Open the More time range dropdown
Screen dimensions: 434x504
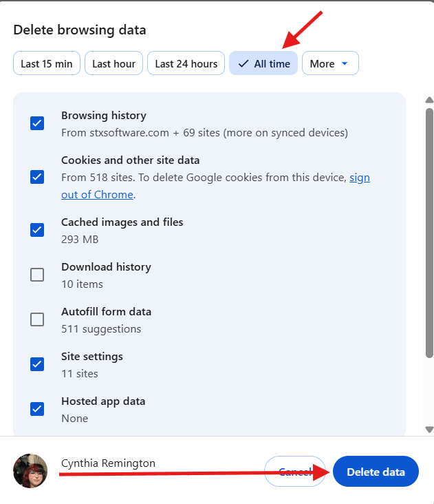pyautogui.click(x=330, y=63)
